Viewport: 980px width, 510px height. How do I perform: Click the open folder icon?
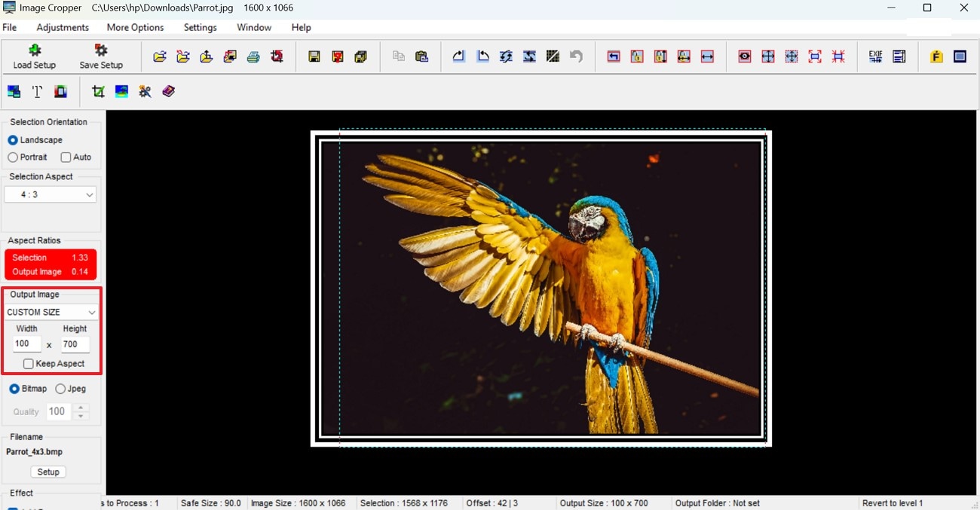(x=160, y=56)
